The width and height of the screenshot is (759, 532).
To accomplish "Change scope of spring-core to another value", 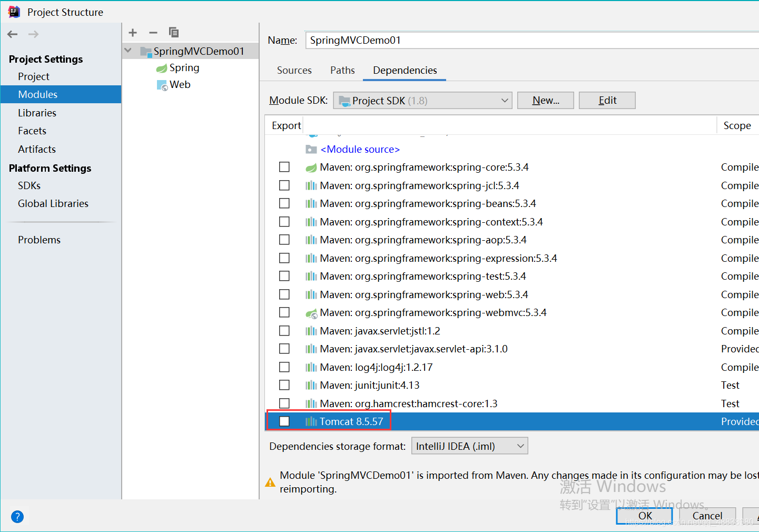I will pos(740,167).
